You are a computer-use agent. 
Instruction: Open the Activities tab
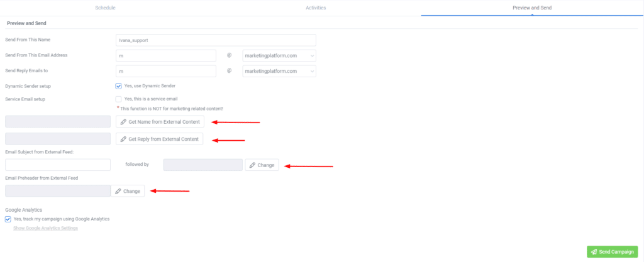[316, 8]
